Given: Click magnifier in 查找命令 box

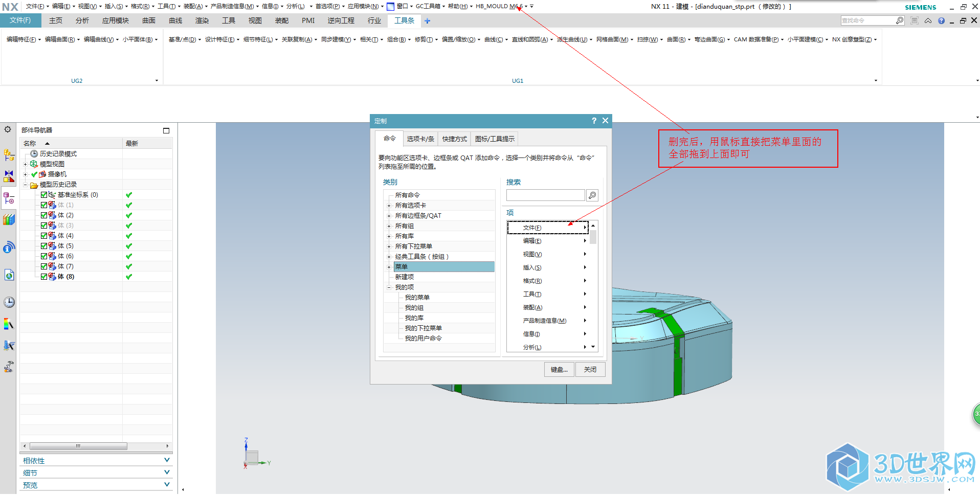Looking at the screenshot, I should [900, 20].
